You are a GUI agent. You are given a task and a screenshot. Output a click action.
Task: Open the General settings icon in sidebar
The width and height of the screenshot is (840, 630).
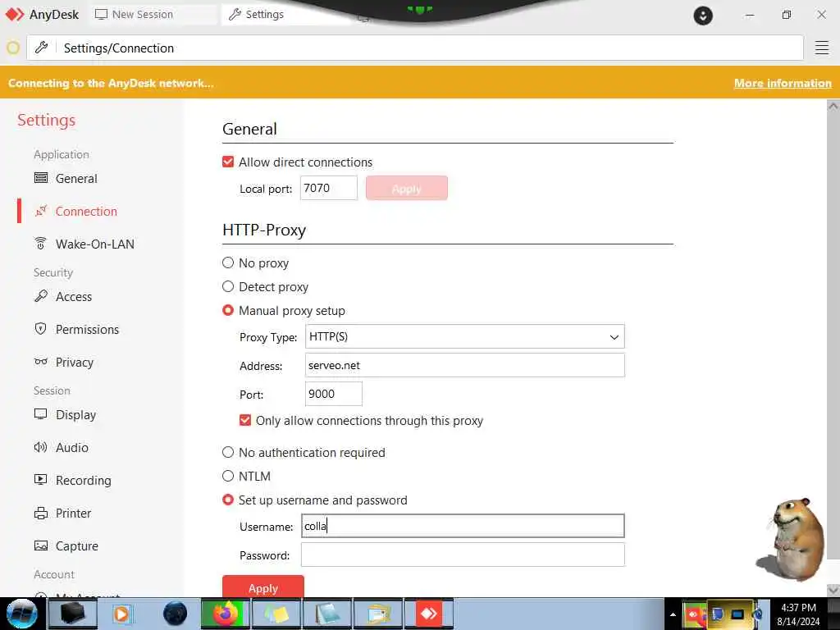[41, 178]
